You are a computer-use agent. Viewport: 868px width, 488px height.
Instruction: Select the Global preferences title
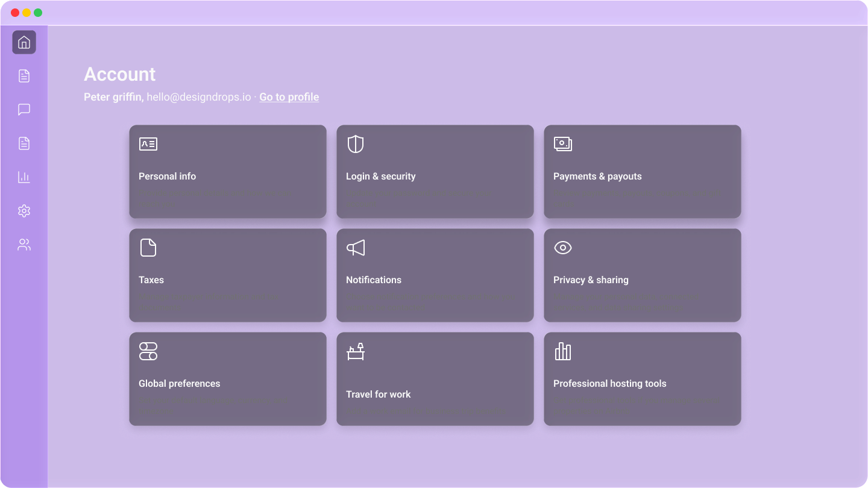coord(180,384)
